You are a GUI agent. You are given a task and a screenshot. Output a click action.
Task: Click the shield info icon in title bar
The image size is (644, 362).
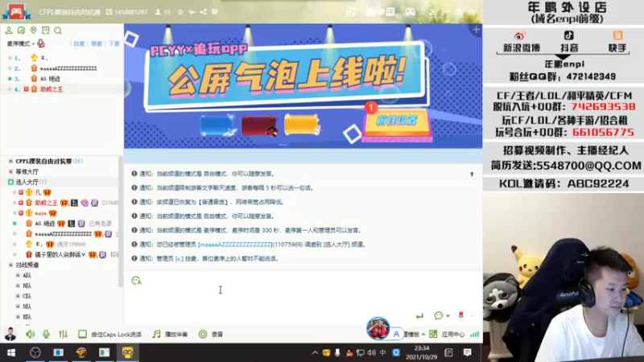[214, 12]
